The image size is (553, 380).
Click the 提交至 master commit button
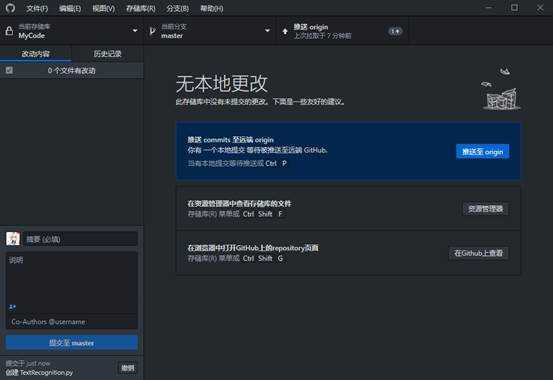[x=72, y=343]
